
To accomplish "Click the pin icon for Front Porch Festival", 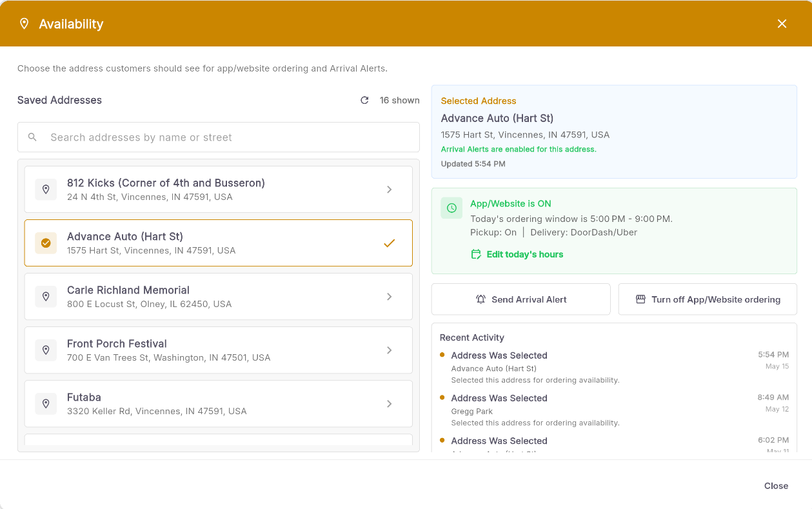I will [x=46, y=350].
